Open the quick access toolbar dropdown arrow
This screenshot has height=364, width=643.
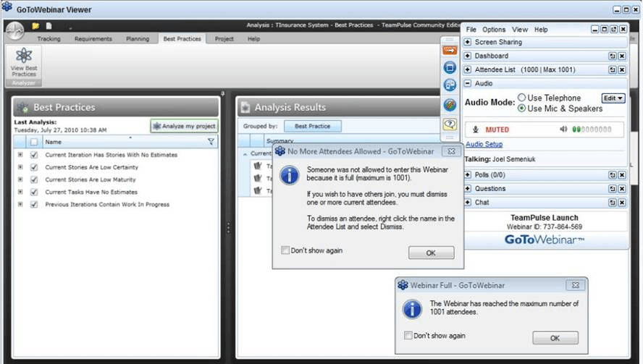point(70,29)
